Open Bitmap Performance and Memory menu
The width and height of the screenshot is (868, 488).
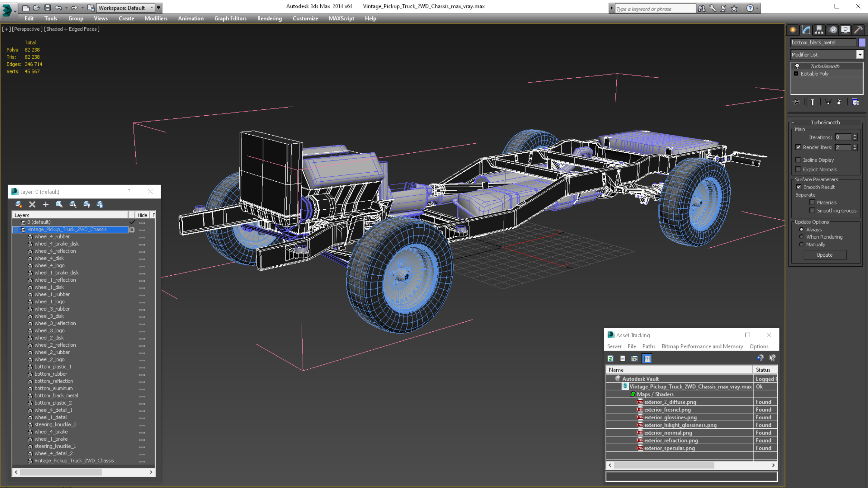pos(702,346)
